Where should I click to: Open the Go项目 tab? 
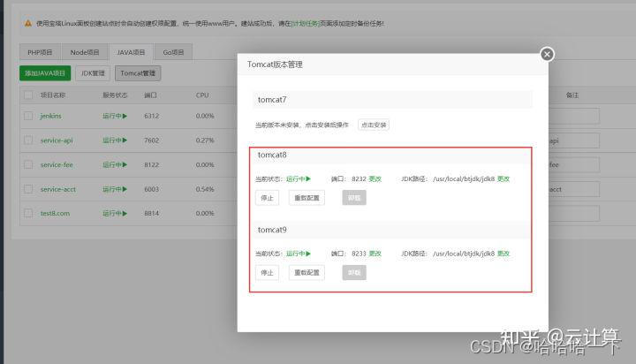(x=173, y=52)
